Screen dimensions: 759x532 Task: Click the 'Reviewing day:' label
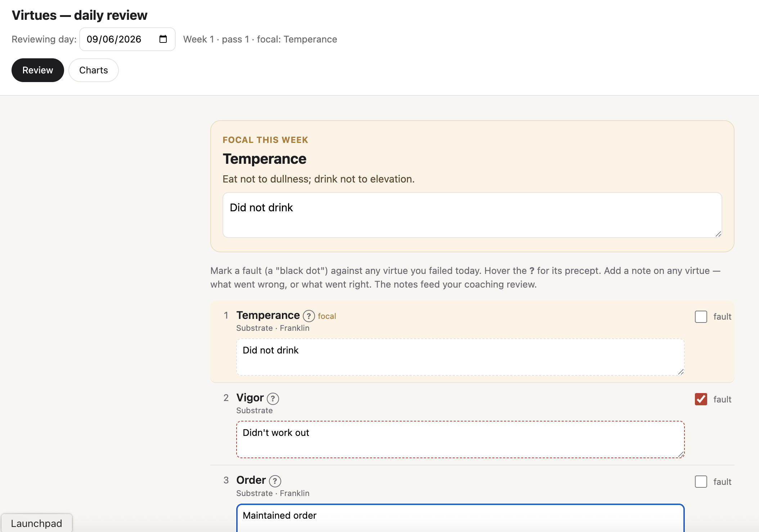click(44, 39)
